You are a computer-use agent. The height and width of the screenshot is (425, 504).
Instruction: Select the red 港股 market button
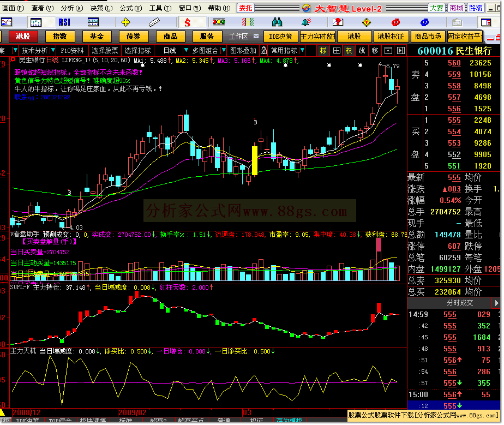[x=23, y=37]
